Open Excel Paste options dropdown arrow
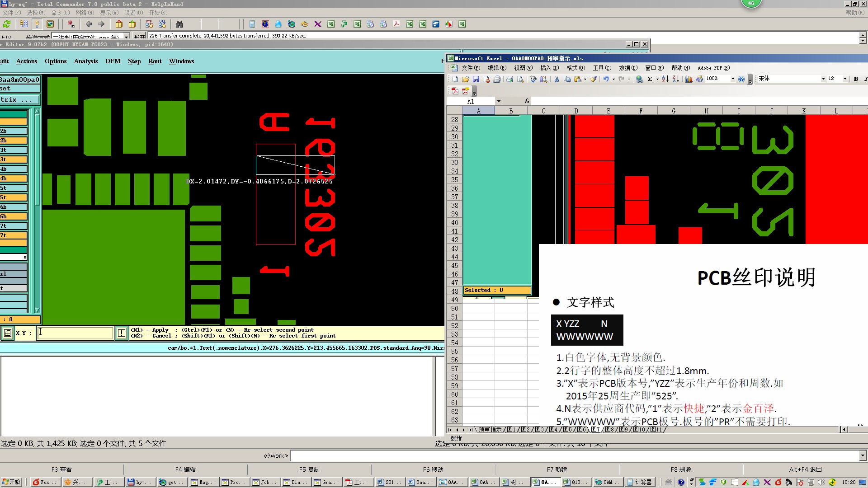 [585, 79]
